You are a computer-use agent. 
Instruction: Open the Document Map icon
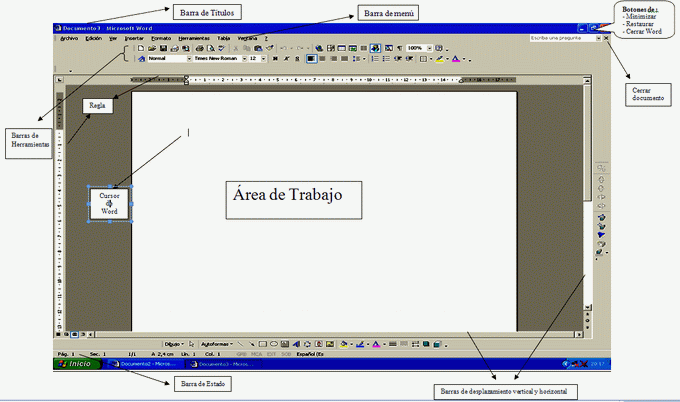pos(388,48)
